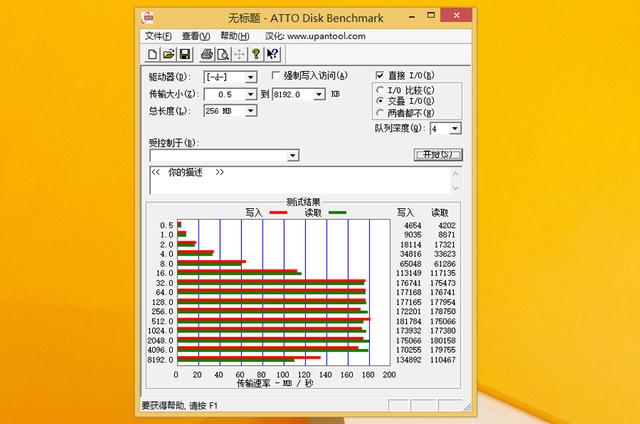
Task: Click the crosshair move toolbar icon
Action: tap(240, 54)
